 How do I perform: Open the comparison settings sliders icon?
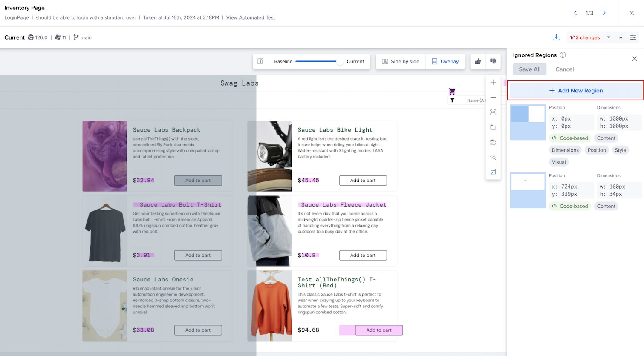pyautogui.click(x=633, y=37)
